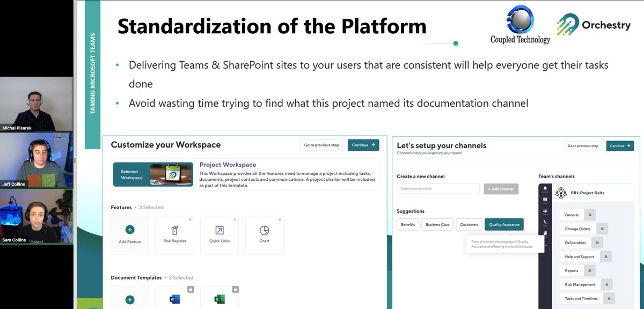Select the Business Case suggestion

tap(437, 225)
